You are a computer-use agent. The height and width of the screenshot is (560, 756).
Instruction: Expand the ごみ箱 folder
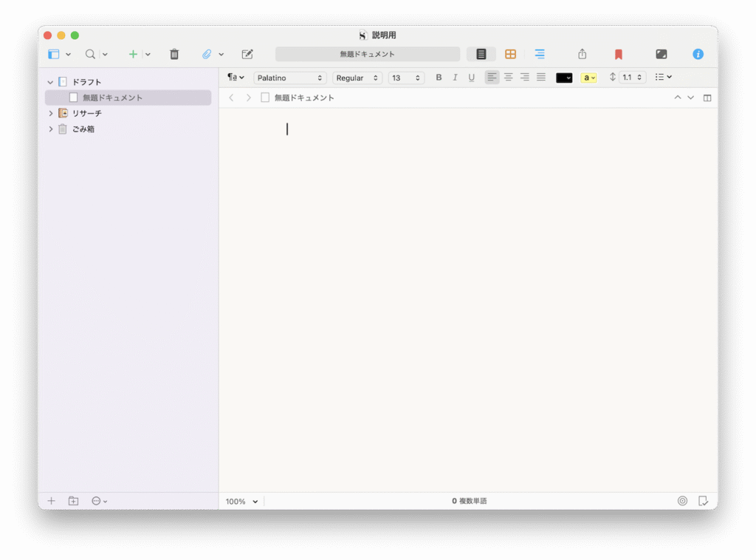[50, 129]
